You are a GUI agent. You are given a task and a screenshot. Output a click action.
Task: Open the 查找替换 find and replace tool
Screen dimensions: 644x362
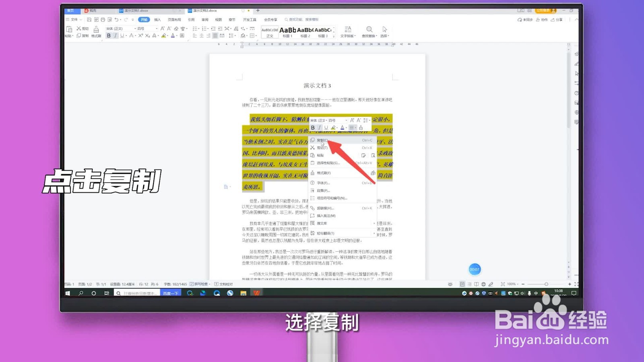click(369, 32)
